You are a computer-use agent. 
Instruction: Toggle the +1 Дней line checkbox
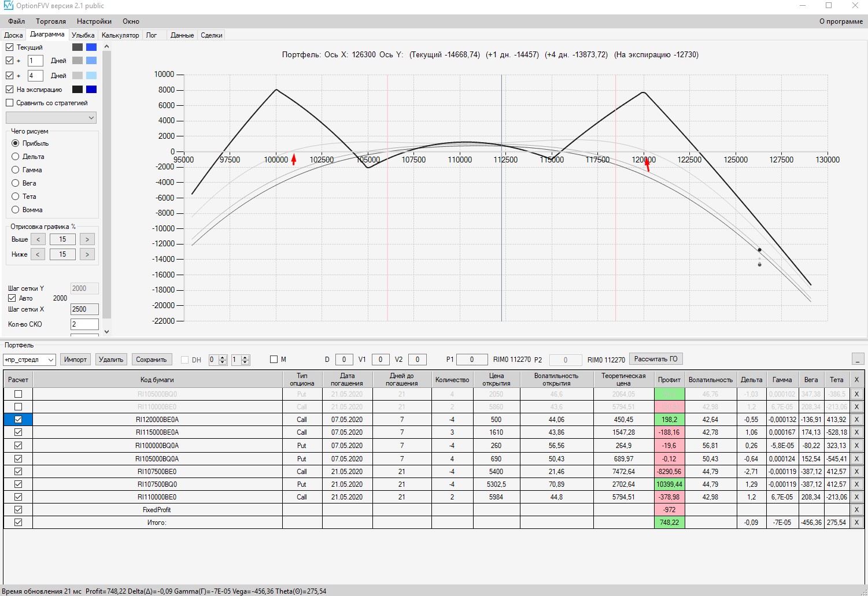pyautogui.click(x=9, y=61)
